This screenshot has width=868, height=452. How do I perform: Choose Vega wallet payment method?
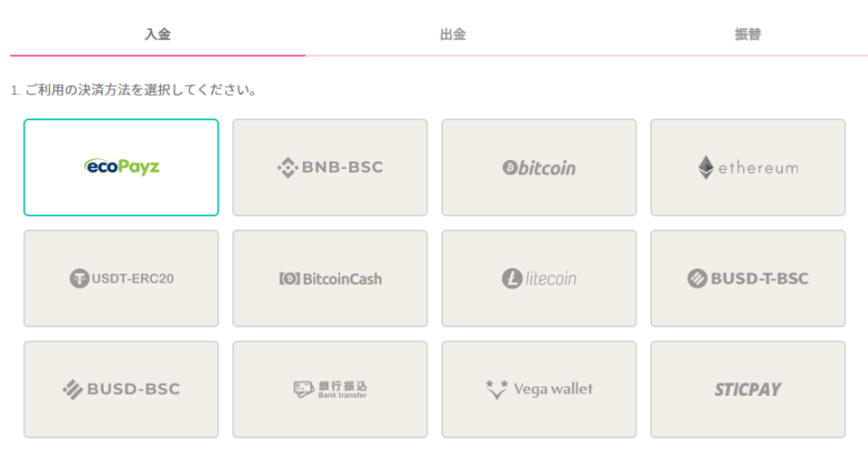tap(539, 390)
